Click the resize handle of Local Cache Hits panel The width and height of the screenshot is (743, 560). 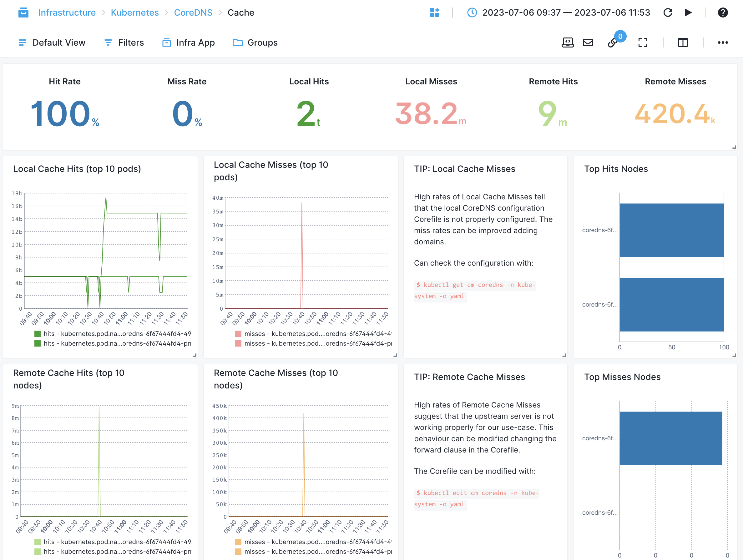pos(195,355)
